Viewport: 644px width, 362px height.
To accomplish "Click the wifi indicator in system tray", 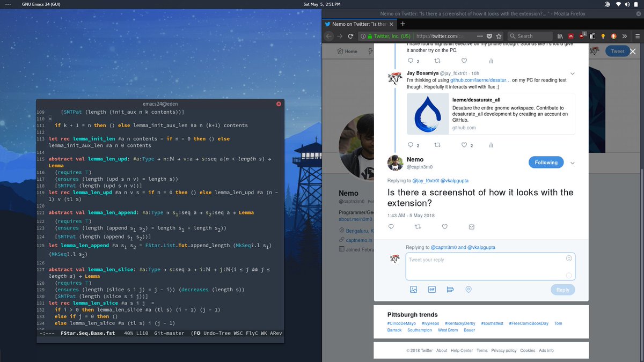I will (619, 4).
